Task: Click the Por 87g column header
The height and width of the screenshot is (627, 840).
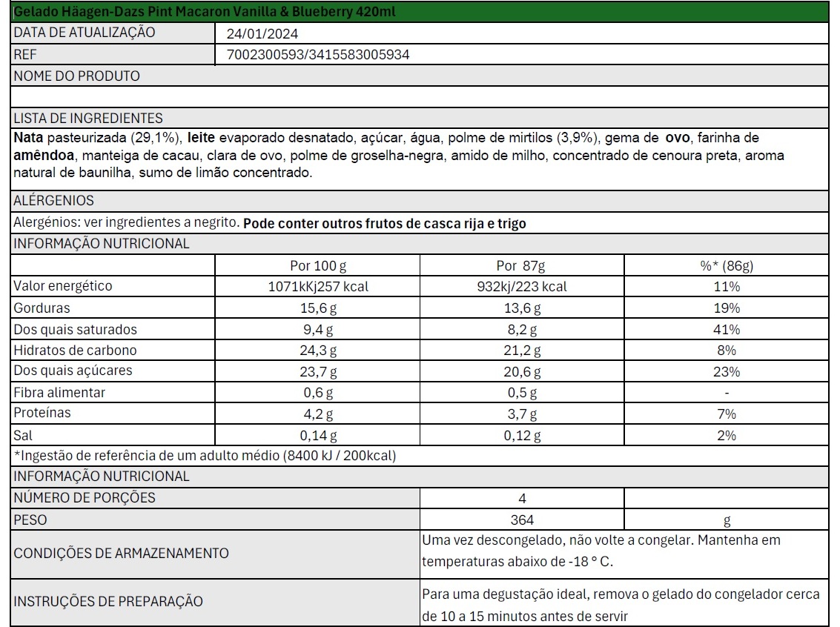Action: (522, 265)
